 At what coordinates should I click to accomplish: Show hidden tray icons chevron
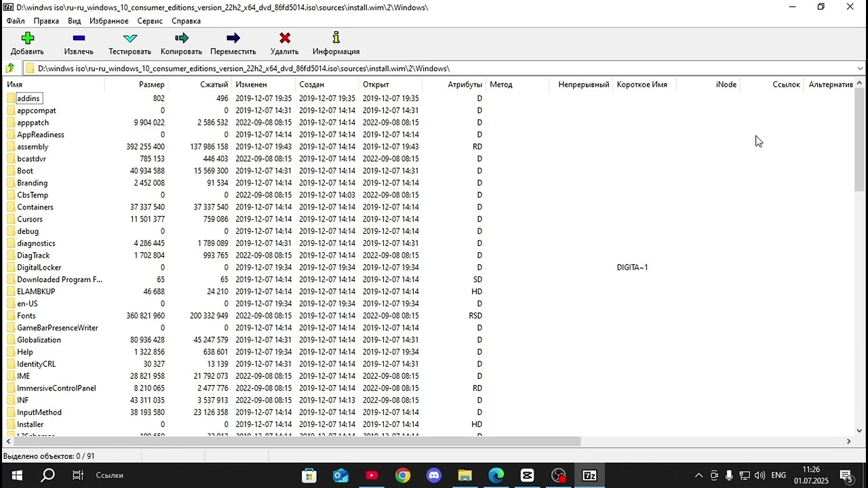click(699, 475)
